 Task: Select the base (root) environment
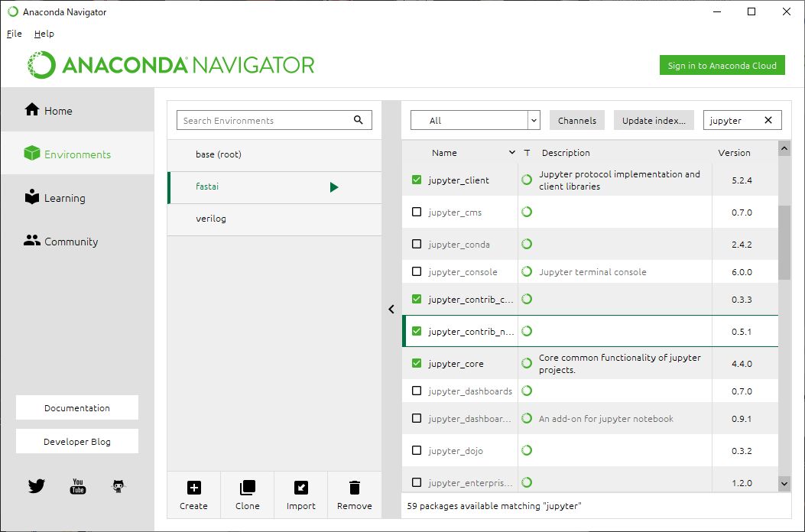274,154
